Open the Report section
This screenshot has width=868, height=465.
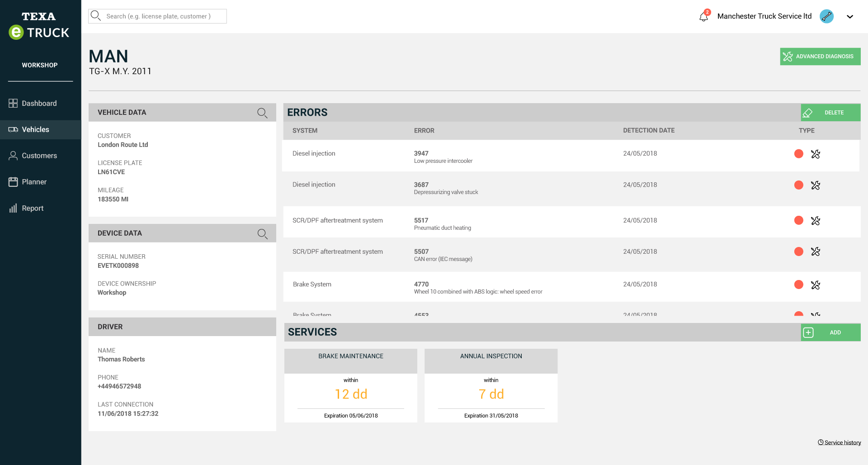click(41, 208)
